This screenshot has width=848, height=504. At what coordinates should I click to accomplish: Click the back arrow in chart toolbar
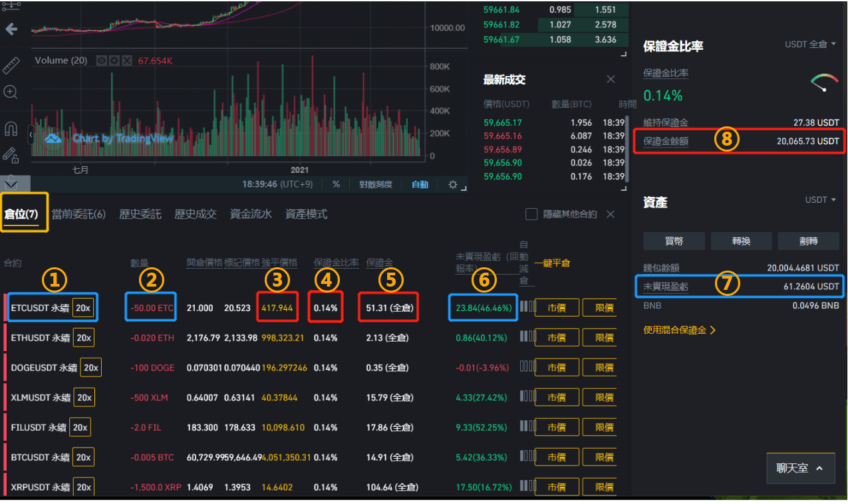(11, 29)
